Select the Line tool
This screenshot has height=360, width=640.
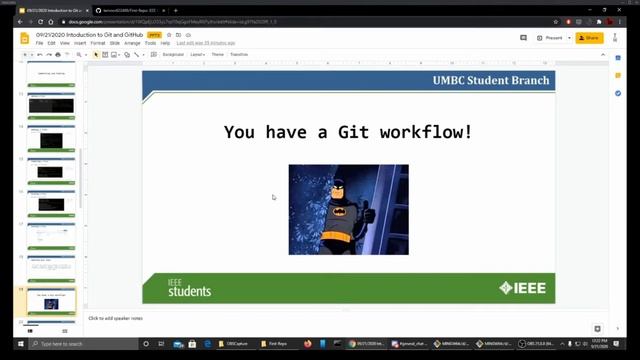click(x=136, y=55)
